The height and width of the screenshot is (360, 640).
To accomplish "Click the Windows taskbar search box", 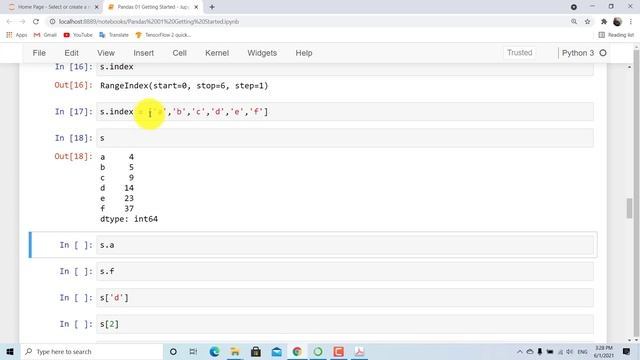I will coord(92,351).
